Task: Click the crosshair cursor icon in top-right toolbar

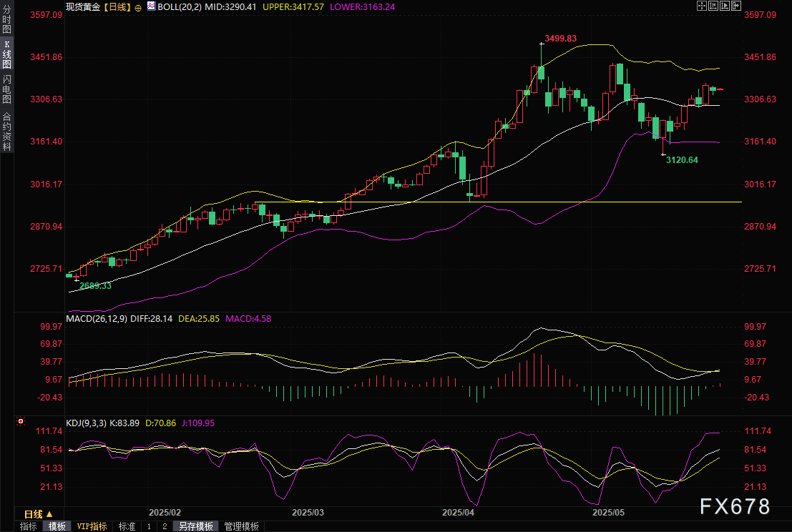Action: 701,6
